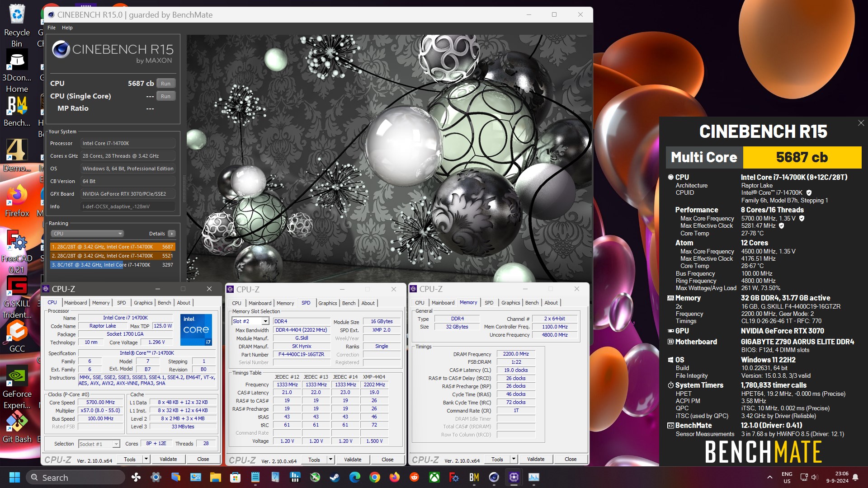868x488 pixels.
Task: Open About tab in middle CPU-Z window
Action: click(x=368, y=303)
